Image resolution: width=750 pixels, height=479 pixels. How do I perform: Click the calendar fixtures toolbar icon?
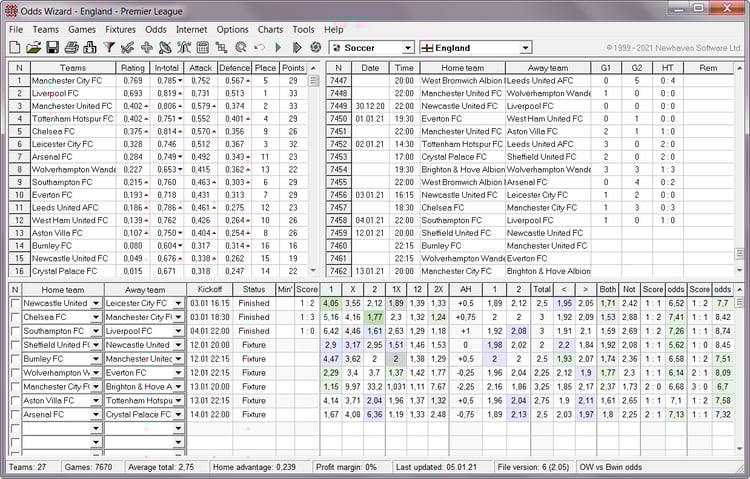[x=203, y=47]
